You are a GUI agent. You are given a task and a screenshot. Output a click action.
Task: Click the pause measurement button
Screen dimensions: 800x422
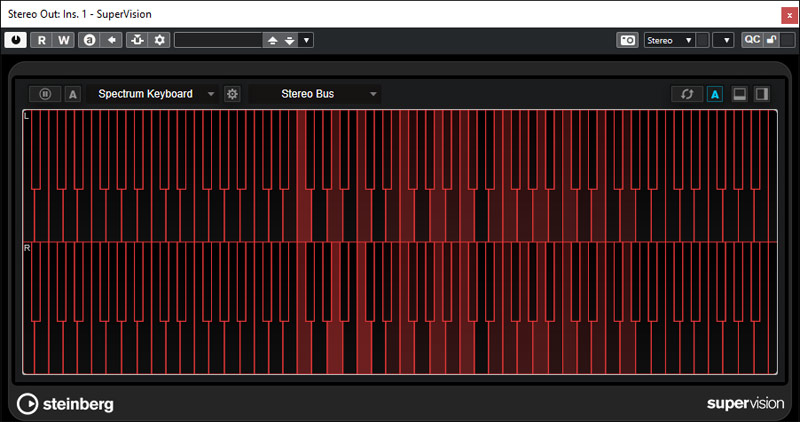point(45,94)
